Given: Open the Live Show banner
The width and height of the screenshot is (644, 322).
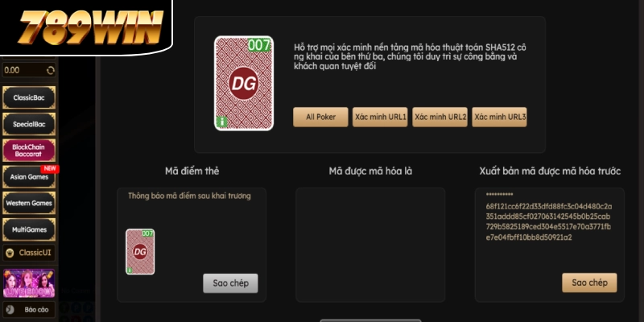Looking at the screenshot, I should tap(29, 283).
